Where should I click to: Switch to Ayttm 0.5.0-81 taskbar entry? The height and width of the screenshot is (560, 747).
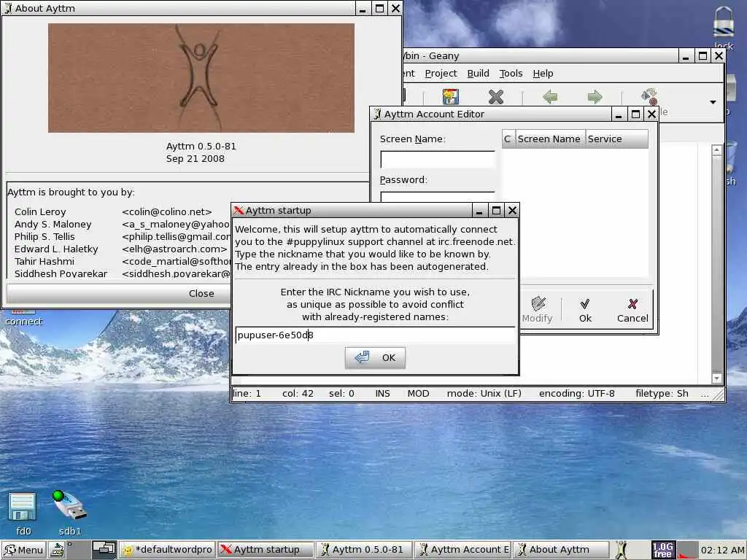[x=364, y=550]
